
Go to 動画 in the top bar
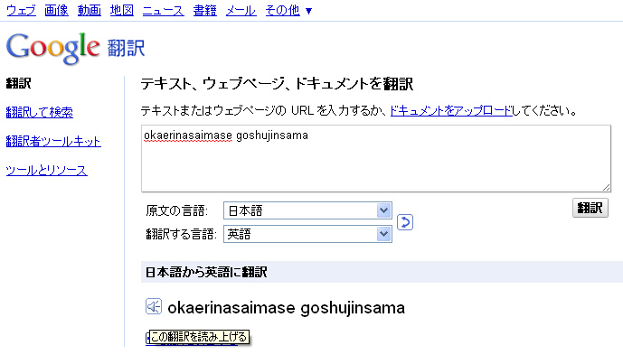(x=90, y=10)
